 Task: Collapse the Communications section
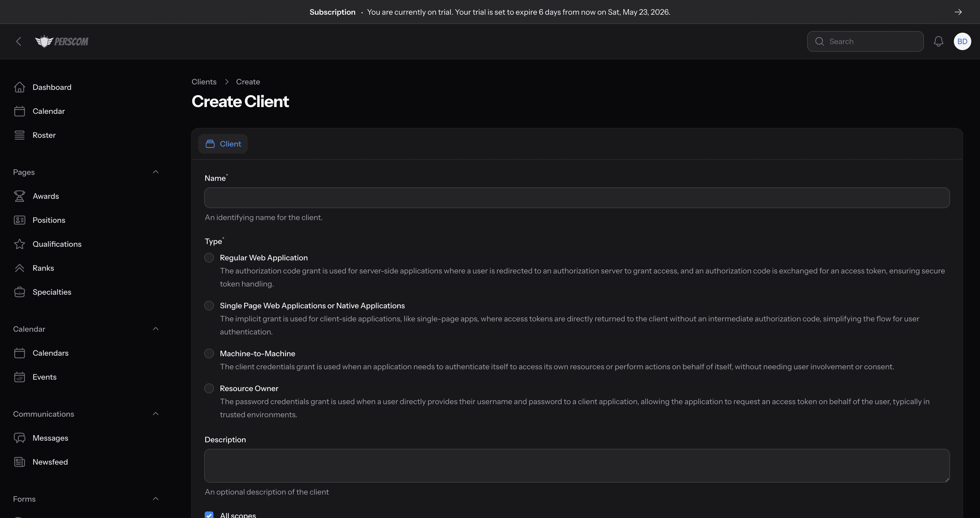point(156,414)
